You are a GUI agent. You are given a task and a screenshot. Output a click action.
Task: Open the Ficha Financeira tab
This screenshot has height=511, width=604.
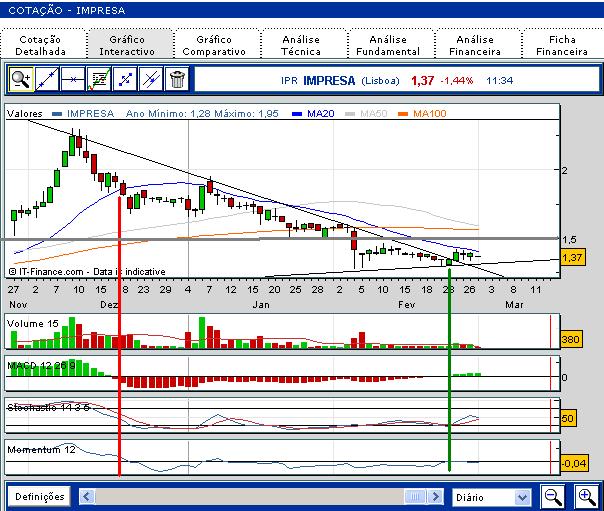(562, 45)
